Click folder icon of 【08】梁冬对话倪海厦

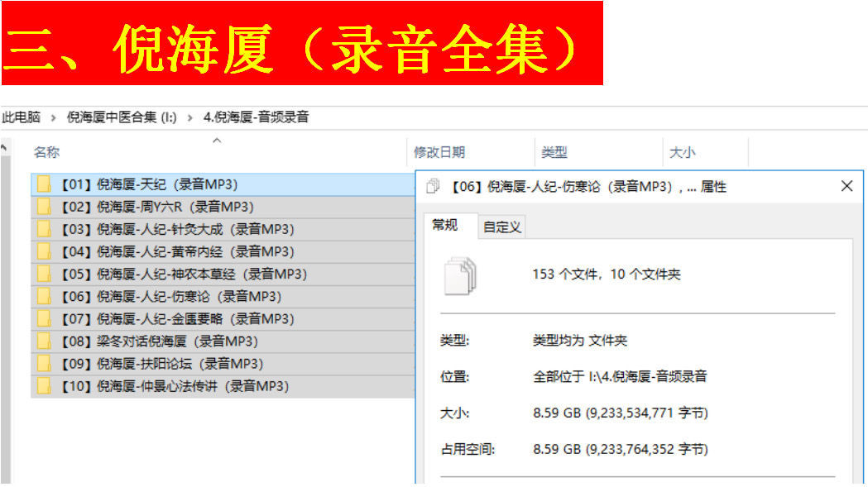[x=44, y=341]
